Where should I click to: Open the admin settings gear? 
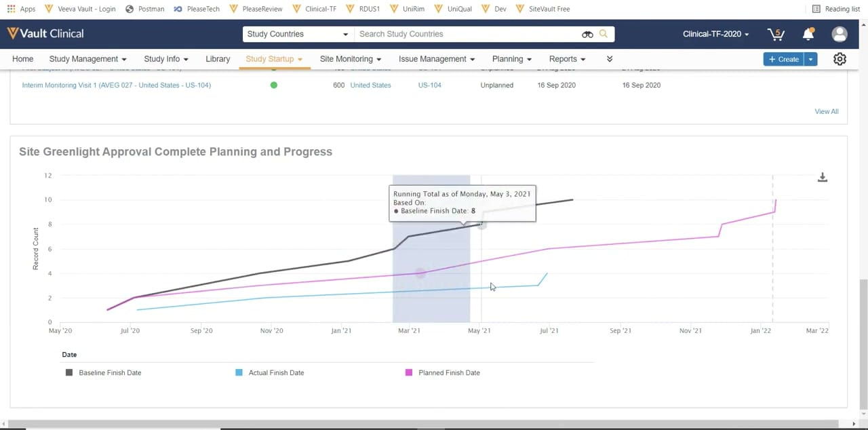[x=840, y=59]
